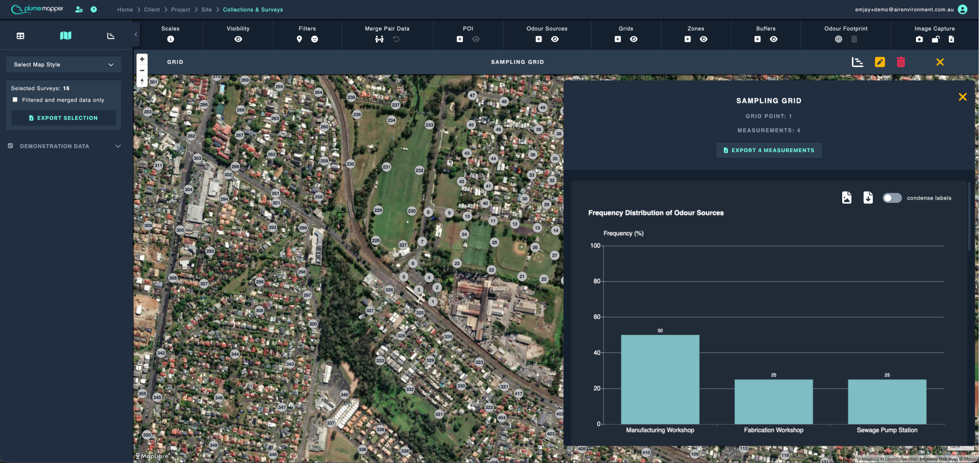Go to Client breadcrumb

152,10
